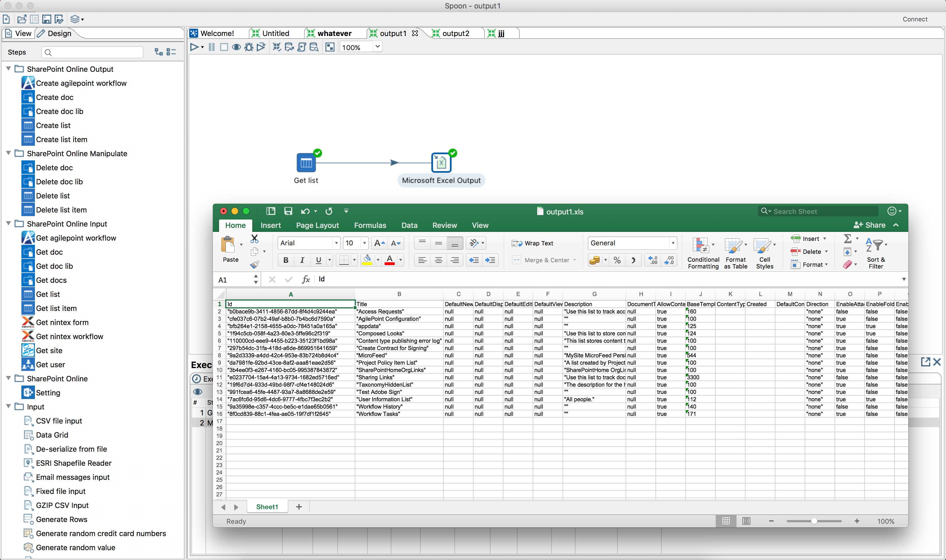Collapse the SharePoint Online Manipulate folder

[8, 153]
